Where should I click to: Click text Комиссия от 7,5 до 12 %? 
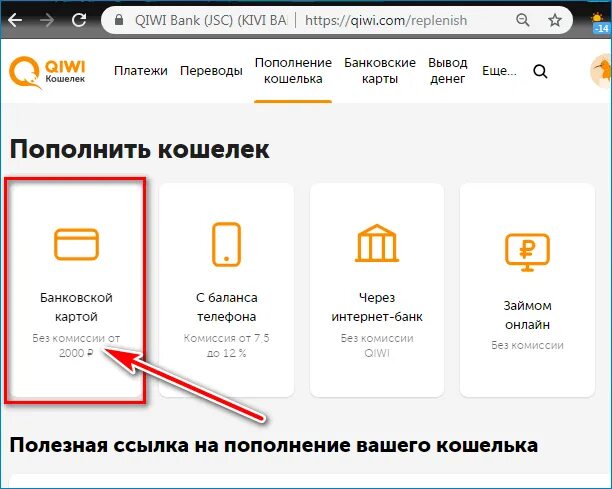point(226,345)
